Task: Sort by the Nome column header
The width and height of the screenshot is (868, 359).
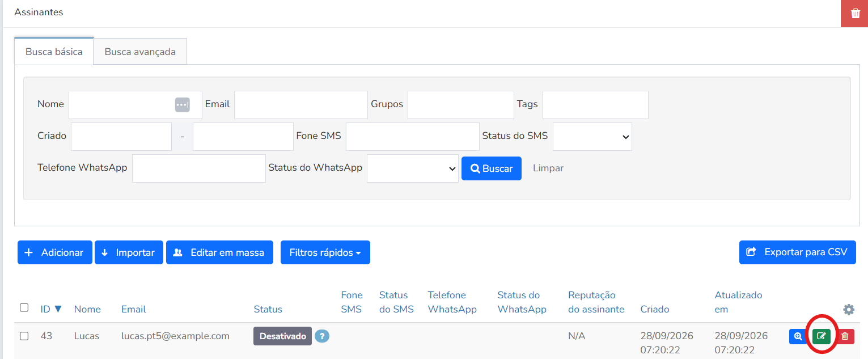Action: [87, 309]
